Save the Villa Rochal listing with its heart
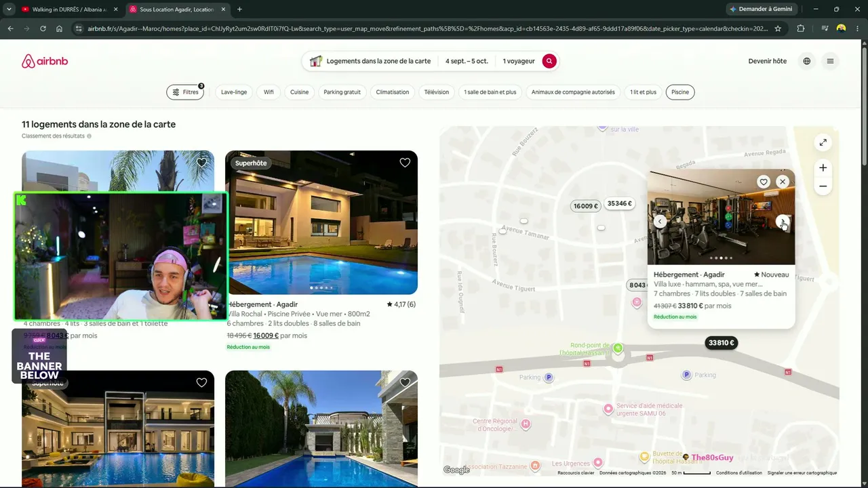Viewport: 868px width, 488px height. pyautogui.click(x=405, y=163)
